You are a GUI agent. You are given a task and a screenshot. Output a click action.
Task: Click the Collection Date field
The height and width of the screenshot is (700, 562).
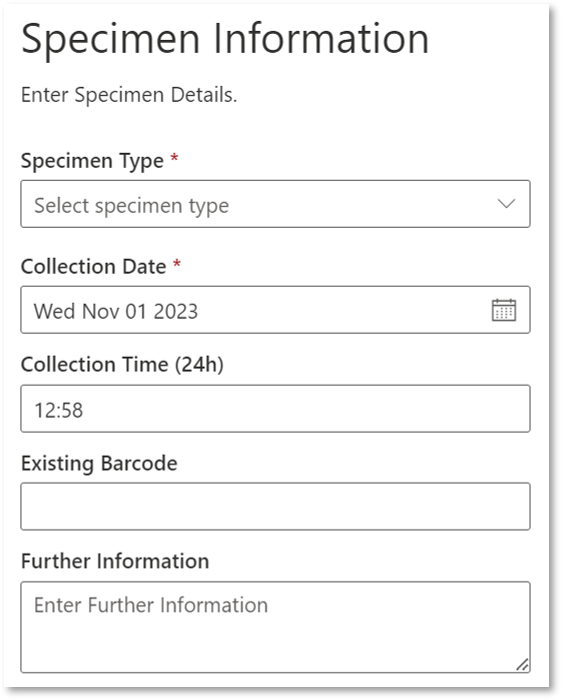(x=275, y=310)
